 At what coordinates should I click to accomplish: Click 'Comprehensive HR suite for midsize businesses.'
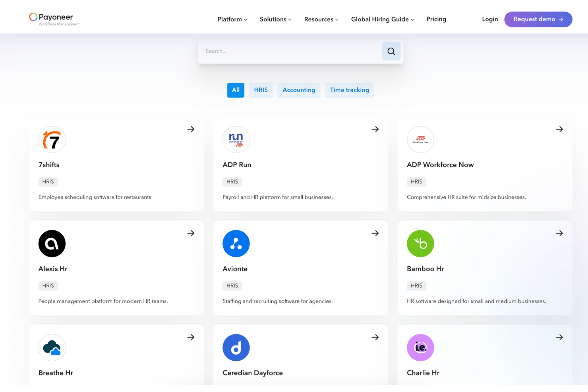click(x=466, y=197)
